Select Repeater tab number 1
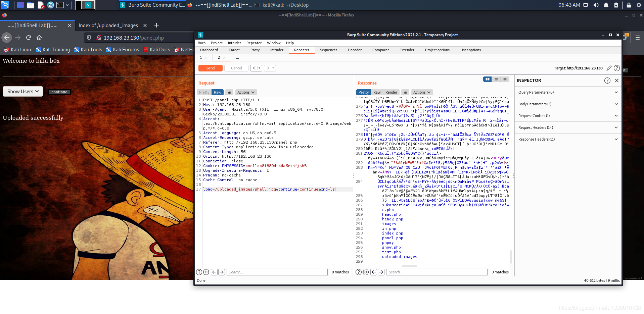 [201, 57]
